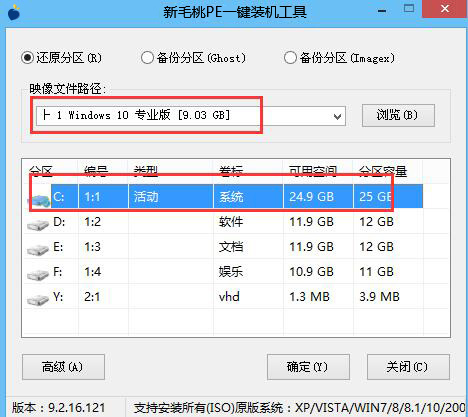Viewport: 468px width, 417px height.
Task: Click the D: drive disk icon
Action: 38,225
